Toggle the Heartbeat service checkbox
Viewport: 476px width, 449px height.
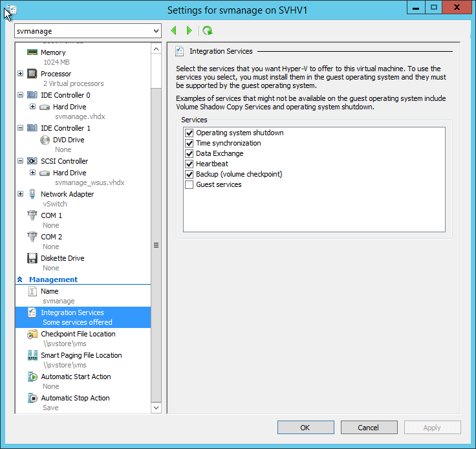click(189, 164)
